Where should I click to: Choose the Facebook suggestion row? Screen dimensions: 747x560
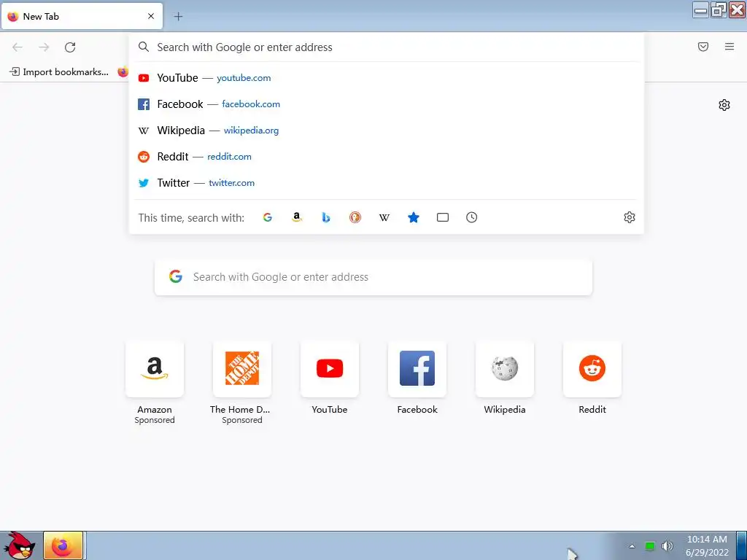(x=387, y=104)
